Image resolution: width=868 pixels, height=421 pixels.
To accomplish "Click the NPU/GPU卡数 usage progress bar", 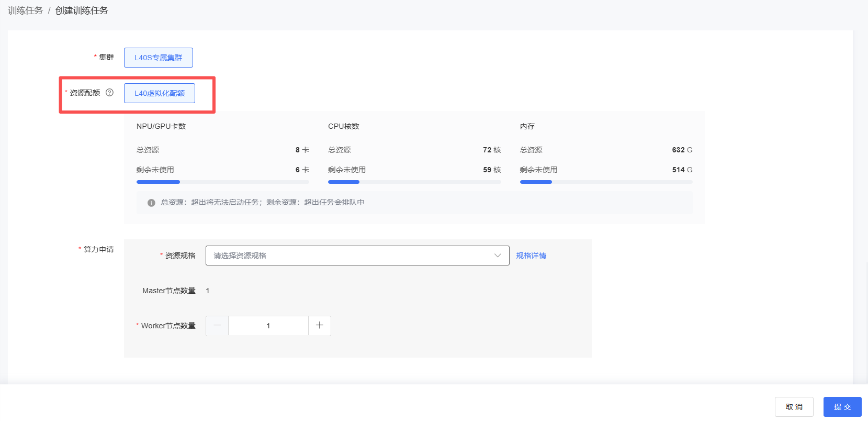I will point(222,182).
